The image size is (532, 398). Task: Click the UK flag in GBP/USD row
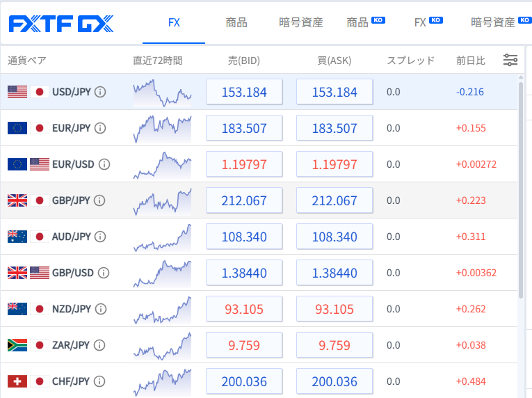(17, 273)
